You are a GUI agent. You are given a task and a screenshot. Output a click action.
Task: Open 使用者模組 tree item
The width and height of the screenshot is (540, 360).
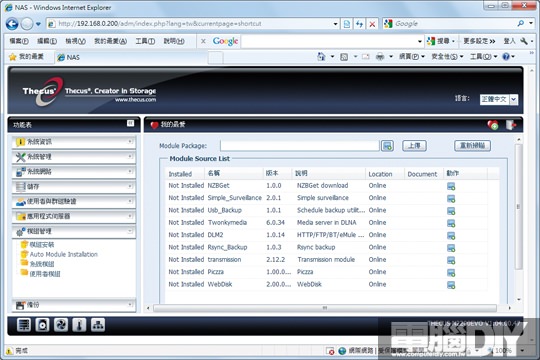tap(45, 274)
